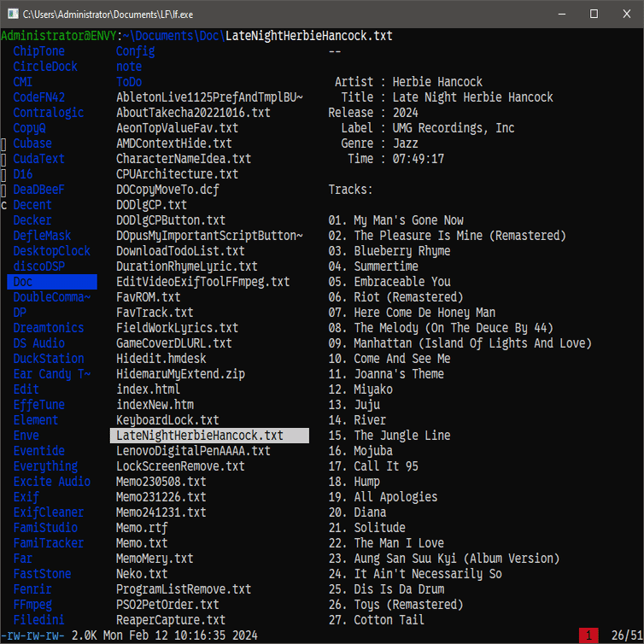644x644 pixels.
Task: Select Memo.rtf file
Action: (x=142, y=528)
